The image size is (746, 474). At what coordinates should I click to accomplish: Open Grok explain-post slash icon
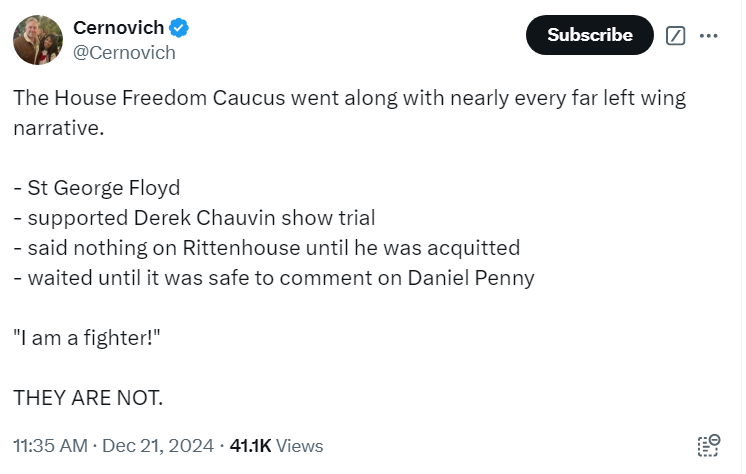click(x=678, y=36)
